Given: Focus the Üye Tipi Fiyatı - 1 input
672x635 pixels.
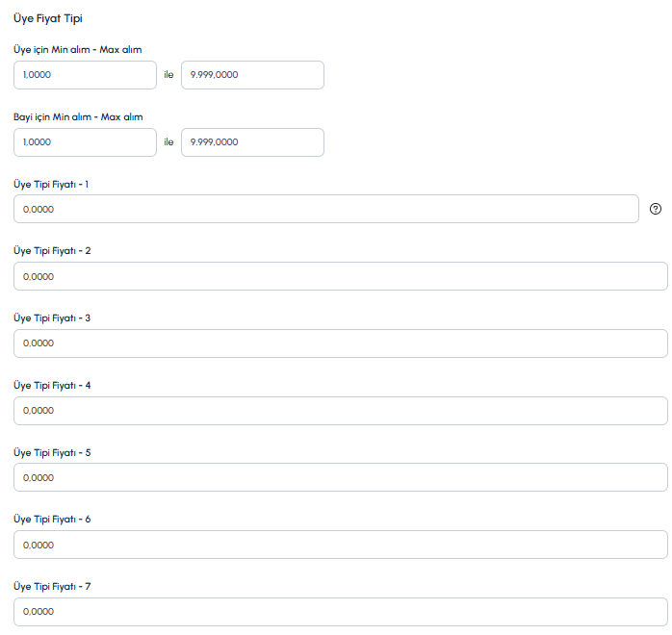Looking at the screenshot, I should [326, 209].
